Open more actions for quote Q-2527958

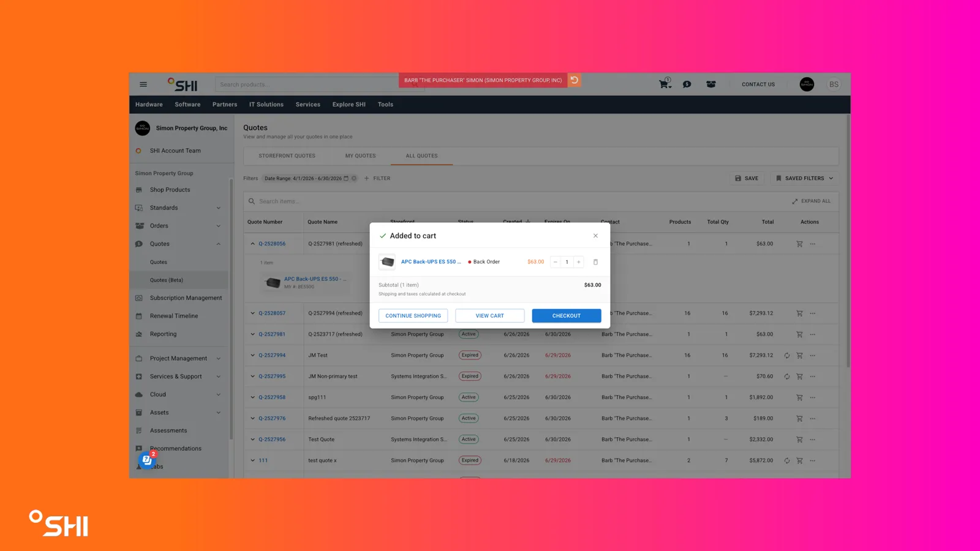(813, 397)
